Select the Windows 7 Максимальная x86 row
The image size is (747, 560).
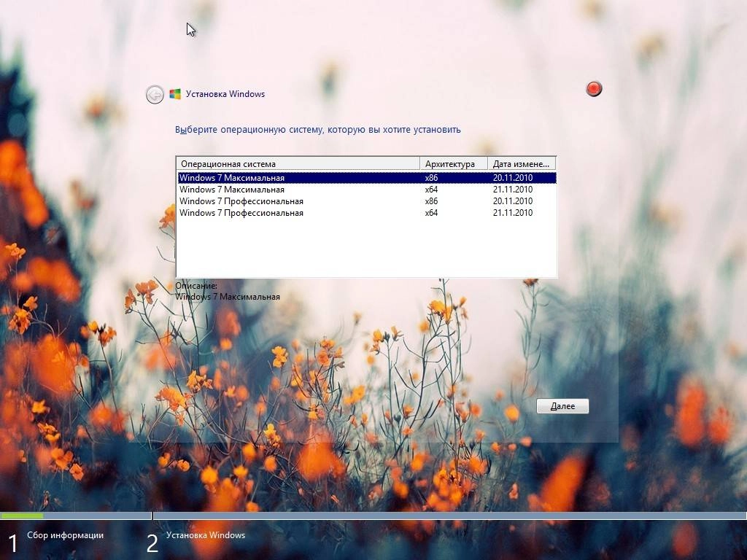(366, 178)
